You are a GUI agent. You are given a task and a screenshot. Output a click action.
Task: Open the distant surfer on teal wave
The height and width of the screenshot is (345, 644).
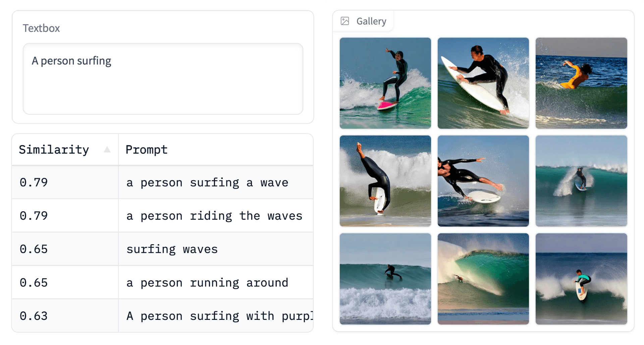(x=581, y=181)
